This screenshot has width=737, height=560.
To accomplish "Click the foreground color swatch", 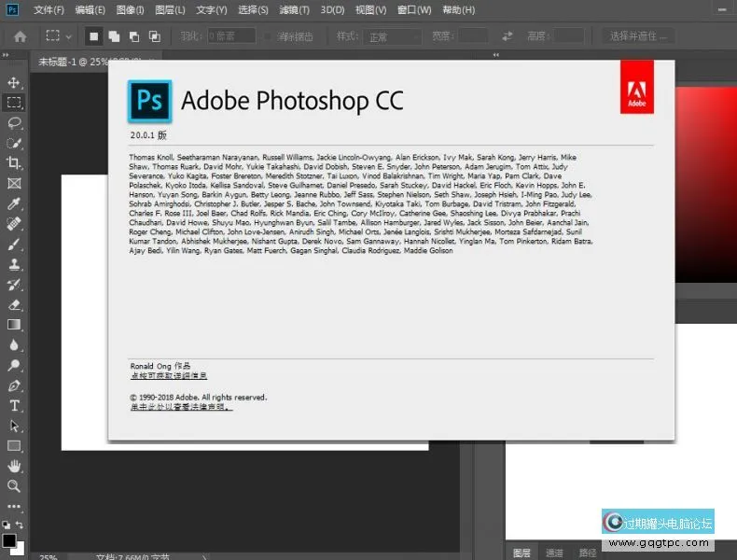I will 9,540.
